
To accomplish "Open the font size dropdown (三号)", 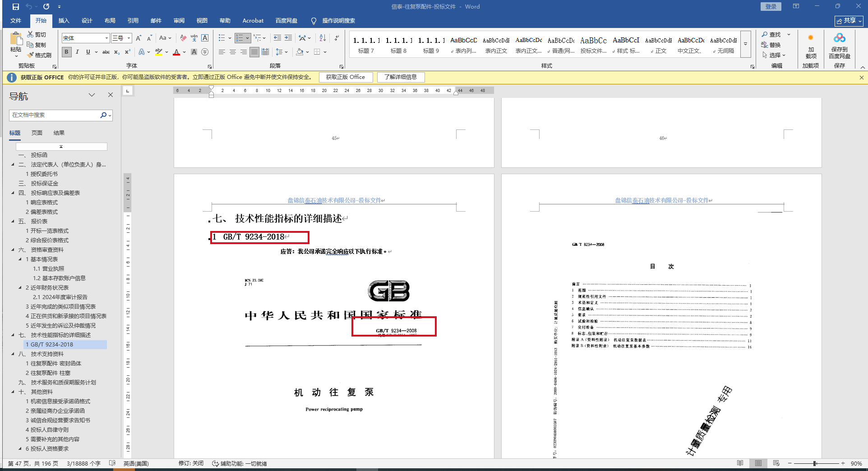I will tap(129, 38).
